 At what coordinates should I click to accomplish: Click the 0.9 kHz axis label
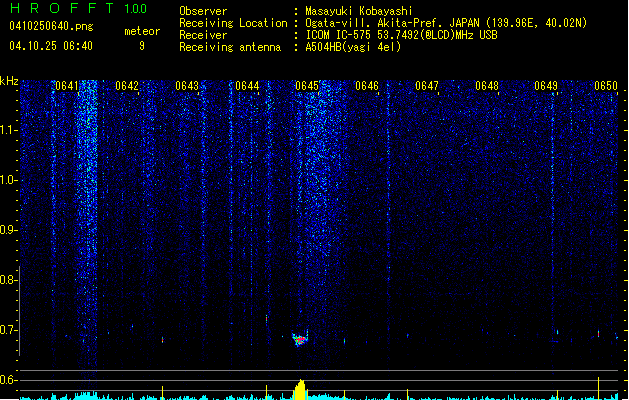point(8,230)
